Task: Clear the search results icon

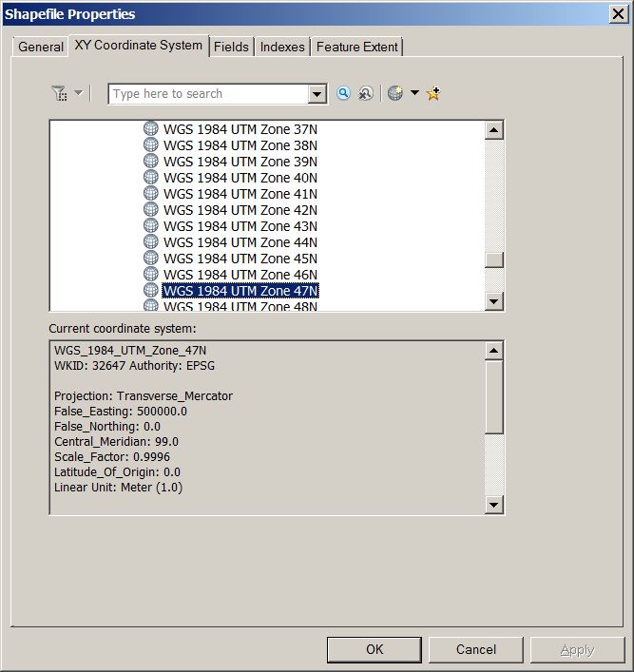Action: coord(366,93)
